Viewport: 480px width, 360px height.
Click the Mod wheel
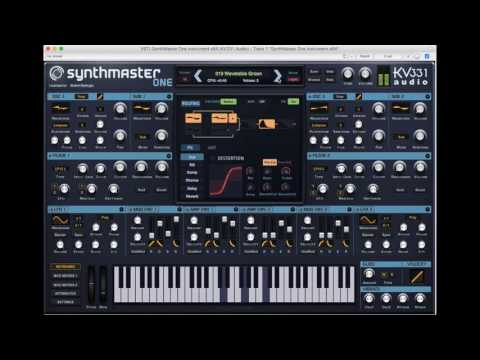click(103, 284)
